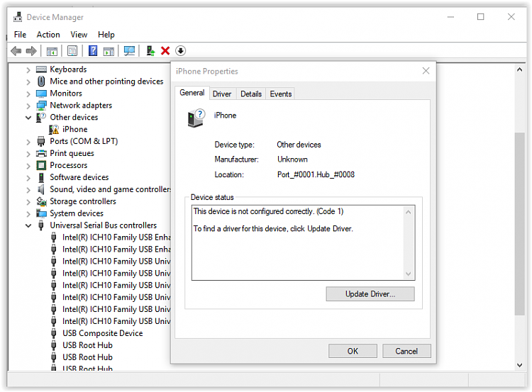Click 'Port_#0001.Hub_#0008' location value
This screenshot has width=532, height=392.
tap(316, 174)
